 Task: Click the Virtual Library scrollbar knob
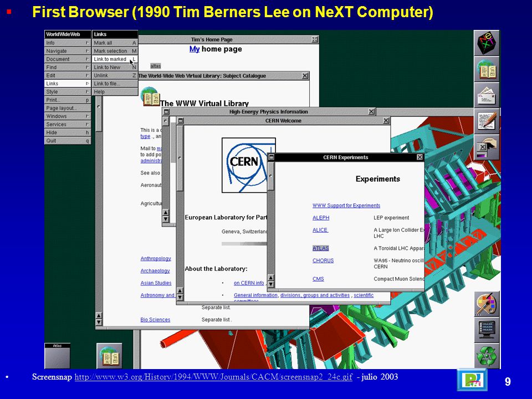(99, 114)
